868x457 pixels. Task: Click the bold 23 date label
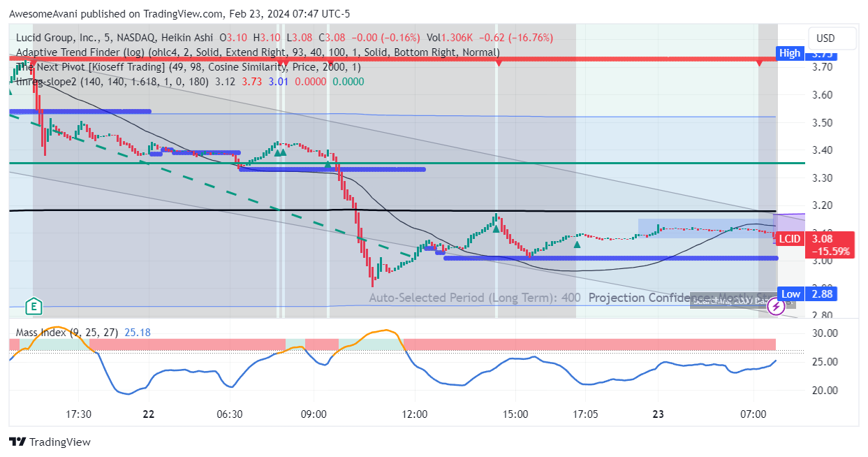658,414
